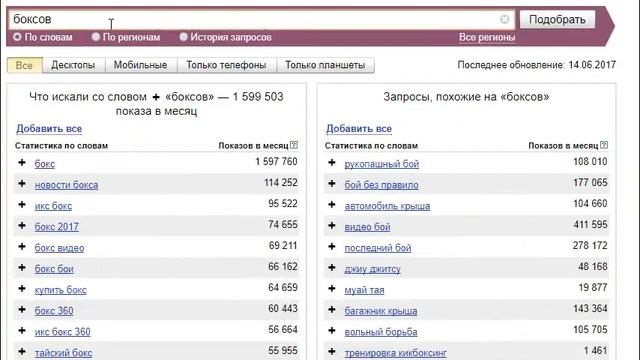The height and width of the screenshot is (360, 640).
Task: Add 'автомобиль крыша' via its plus icon
Action: pos(332,205)
